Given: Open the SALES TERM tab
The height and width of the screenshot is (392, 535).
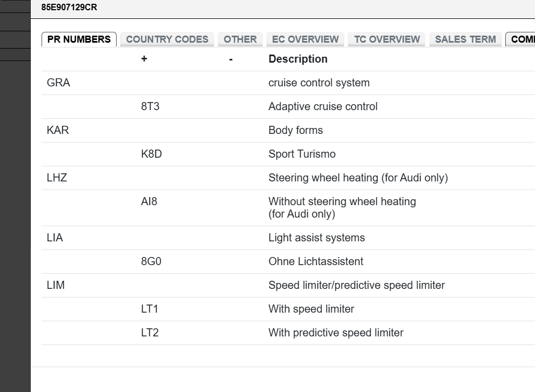Looking at the screenshot, I should click(x=465, y=39).
